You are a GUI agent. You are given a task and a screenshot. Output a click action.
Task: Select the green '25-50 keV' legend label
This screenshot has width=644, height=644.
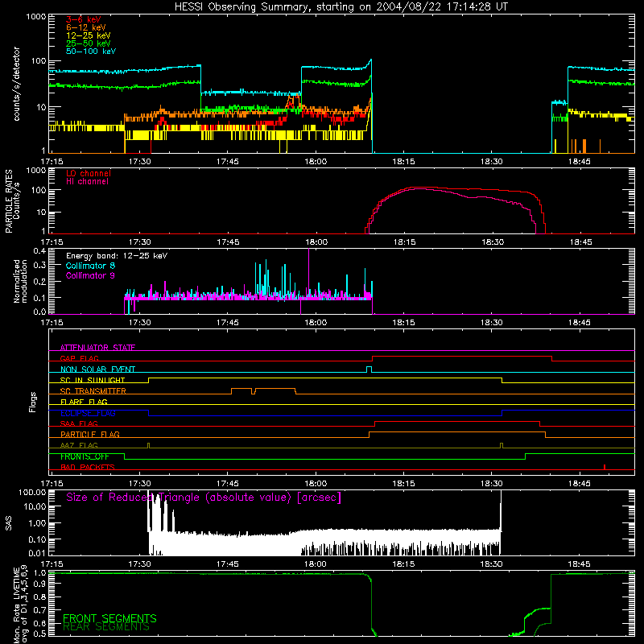(89, 43)
